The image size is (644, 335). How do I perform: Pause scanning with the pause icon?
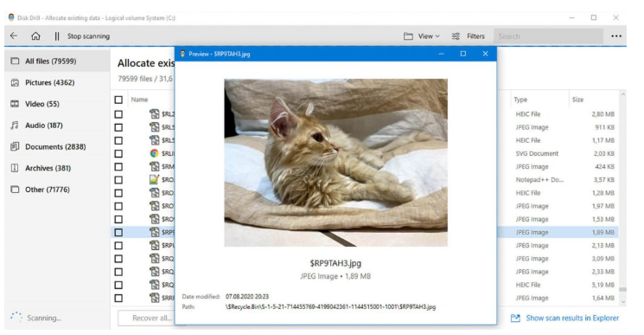(57, 36)
